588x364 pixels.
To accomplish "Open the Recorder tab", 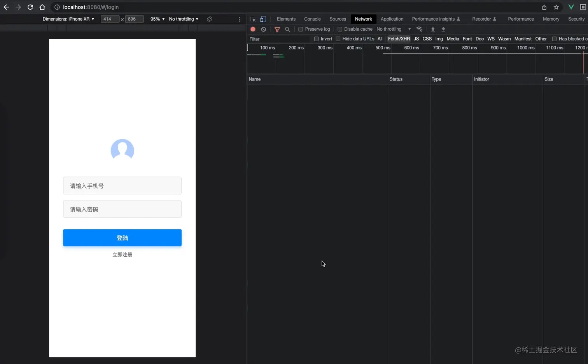I will (484, 19).
